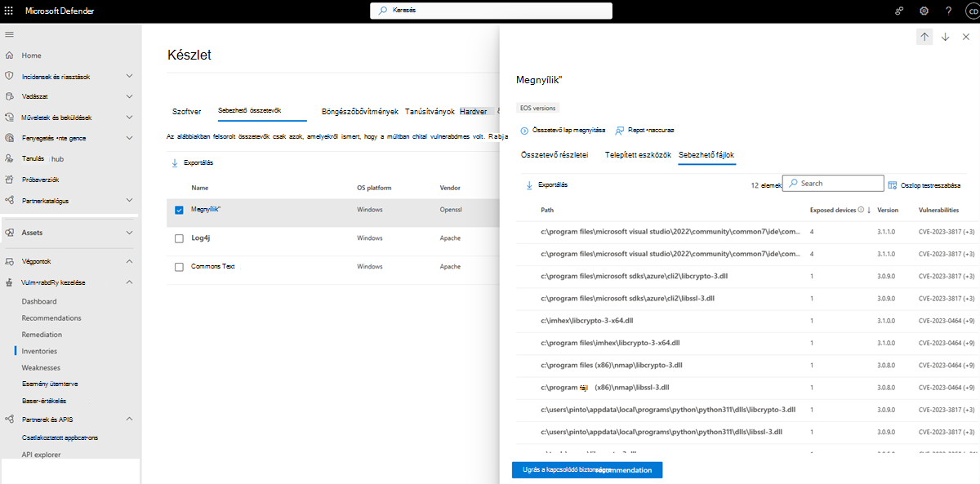
Task: Click Ugrás a kapcsolódó recommendation button
Action: click(587, 470)
